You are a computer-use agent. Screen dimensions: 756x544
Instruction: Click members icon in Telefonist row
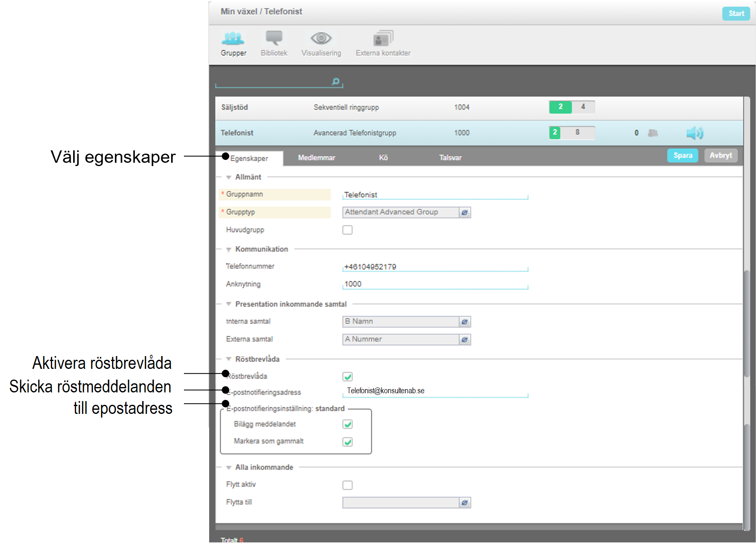point(653,133)
